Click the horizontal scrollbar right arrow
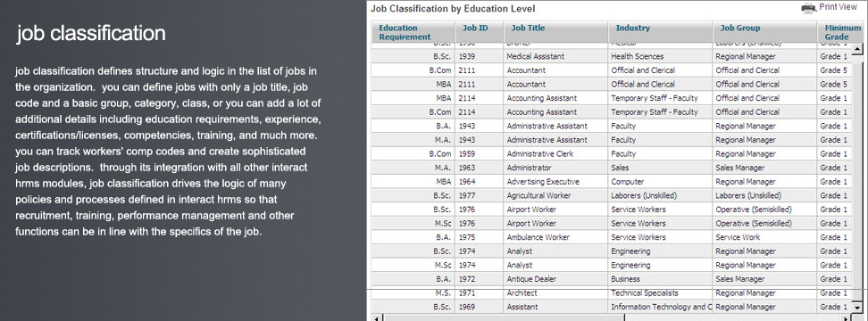Viewport: 868px width, 321px height. (x=847, y=318)
